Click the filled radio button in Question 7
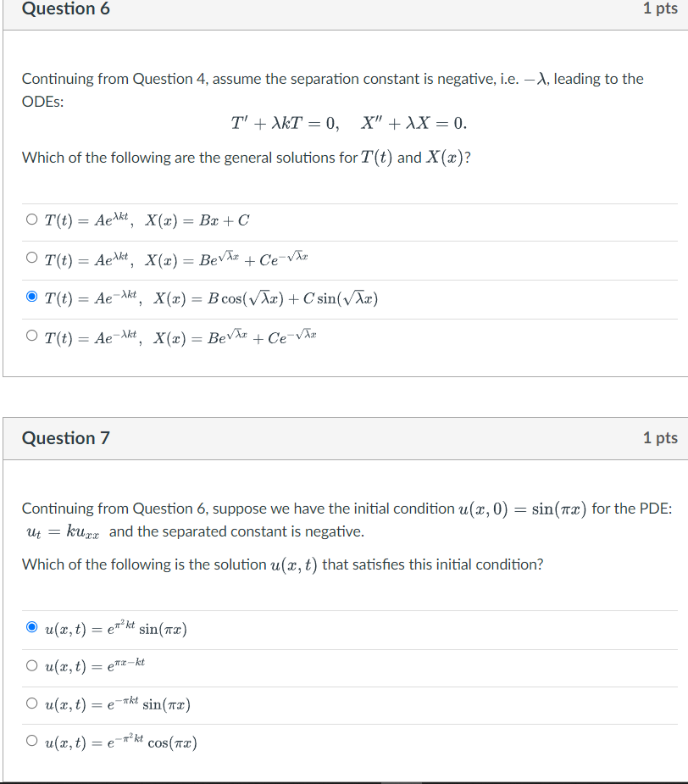This screenshot has width=688, height=784. coord(31,627)
